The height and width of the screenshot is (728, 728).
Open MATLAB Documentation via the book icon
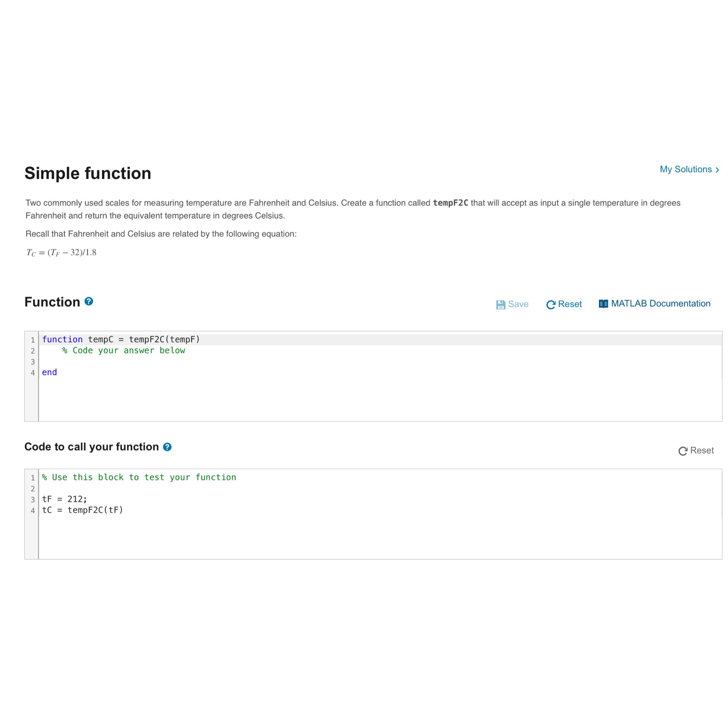(603, 304)
